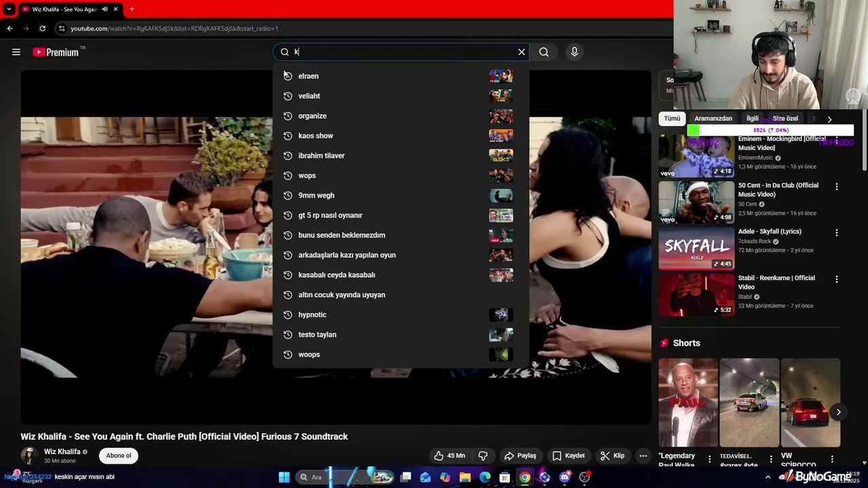Open Eminem Mockingbird video thumbnail

696,156
